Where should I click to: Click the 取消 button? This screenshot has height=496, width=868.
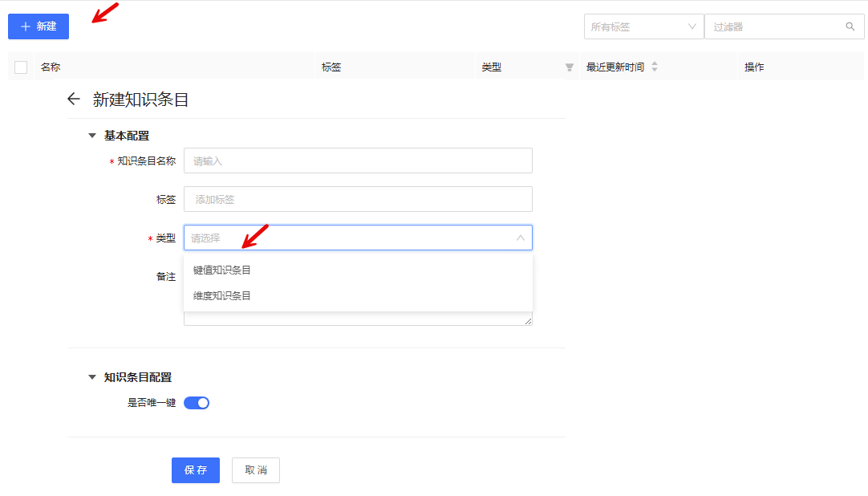coord(256,470)
